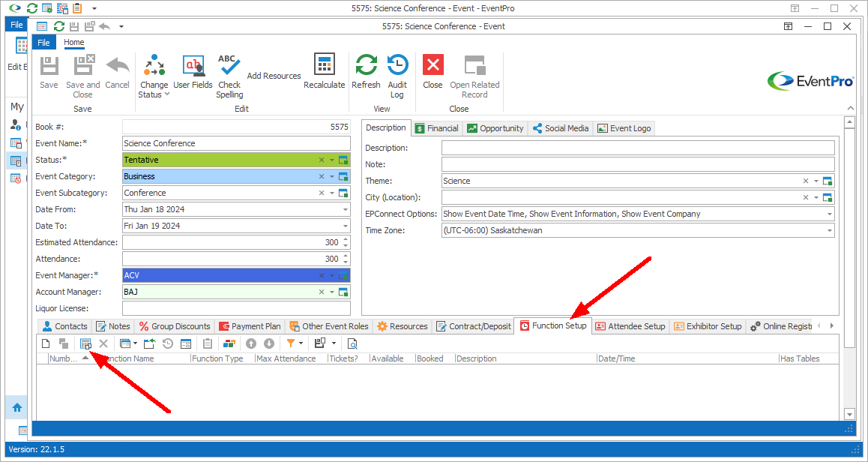Click the folder with green arrow toolbar icon
This screenshot has height=462, width=868.
click(x=149, y=344)
